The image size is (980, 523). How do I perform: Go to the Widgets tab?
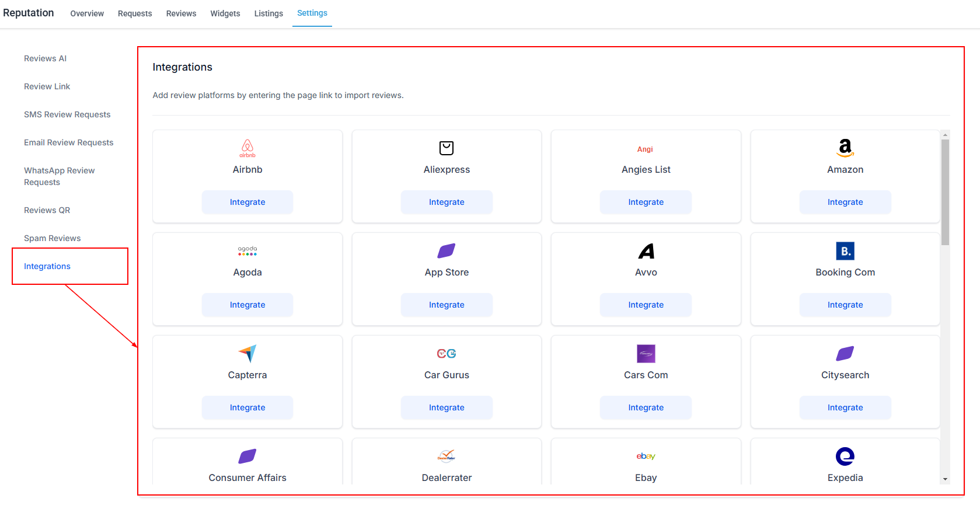click(225, 13)
